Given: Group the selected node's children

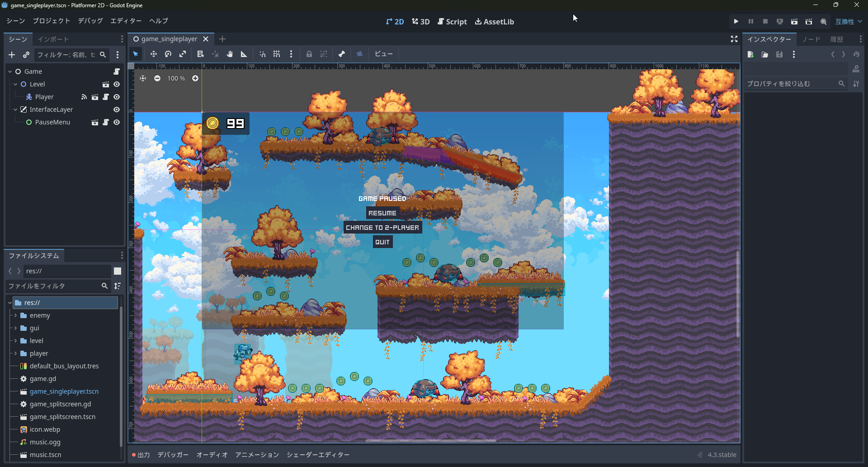Looking at the screenshot, I should (x=324, y=54).
